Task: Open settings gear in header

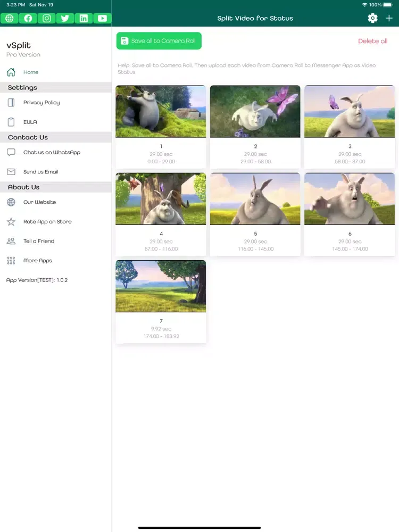Action: 372,18
